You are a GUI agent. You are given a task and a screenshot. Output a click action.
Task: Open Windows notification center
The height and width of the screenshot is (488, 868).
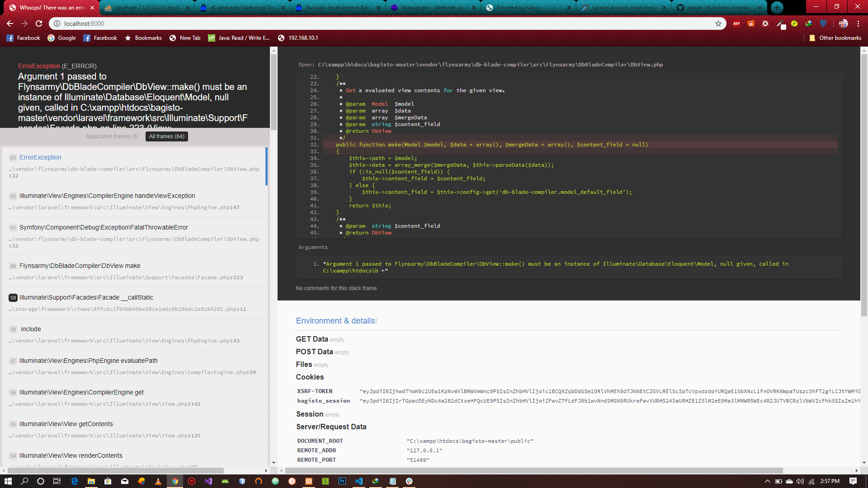853,481
